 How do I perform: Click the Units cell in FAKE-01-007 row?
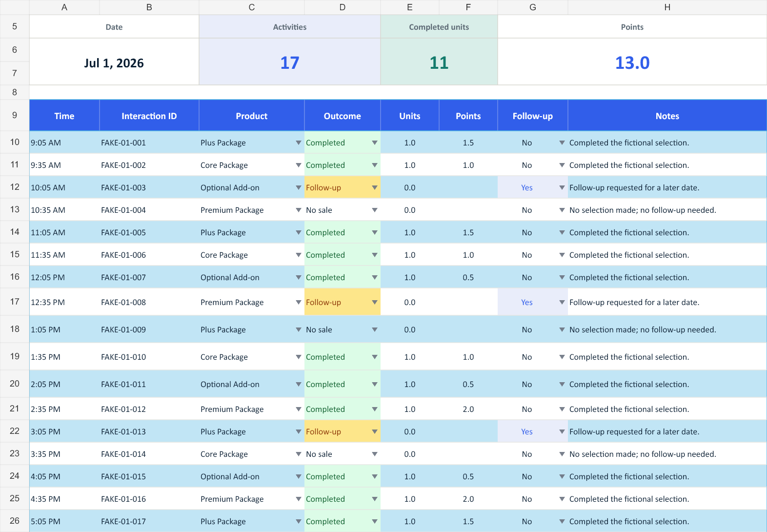[x=410, y=277]
